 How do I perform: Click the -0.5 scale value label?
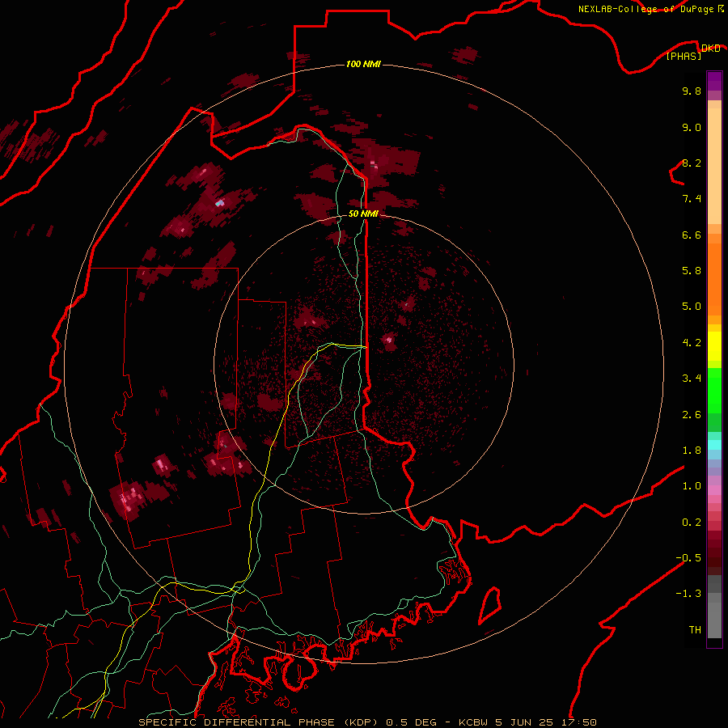688,558
